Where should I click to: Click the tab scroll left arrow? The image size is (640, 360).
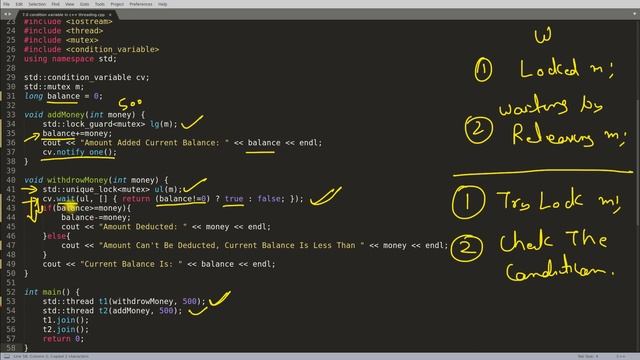click(x=5, y=14)
